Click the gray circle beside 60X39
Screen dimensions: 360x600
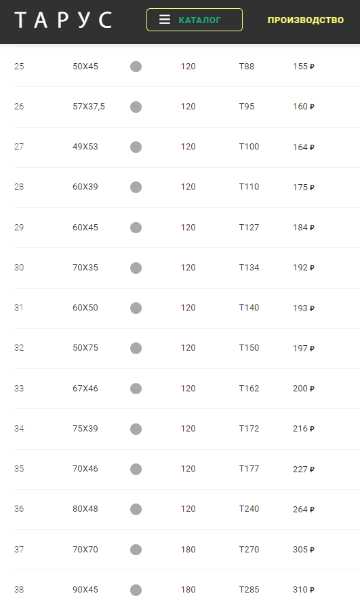136,187
